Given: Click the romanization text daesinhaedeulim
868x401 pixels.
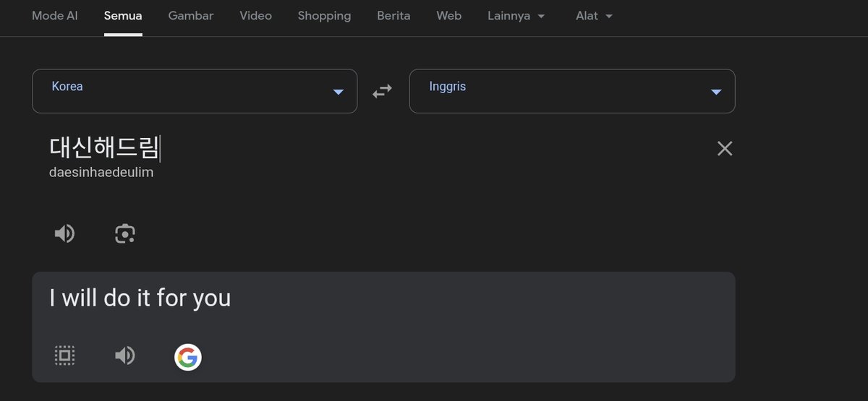Looking at the screenshot, I should point(101,173).
